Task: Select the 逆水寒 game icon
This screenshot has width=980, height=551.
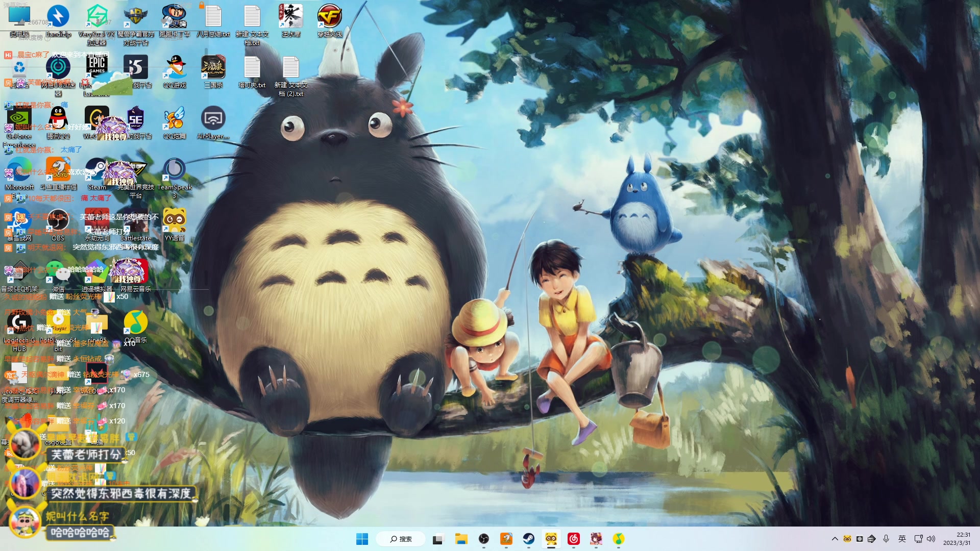Action: (290, 20)
